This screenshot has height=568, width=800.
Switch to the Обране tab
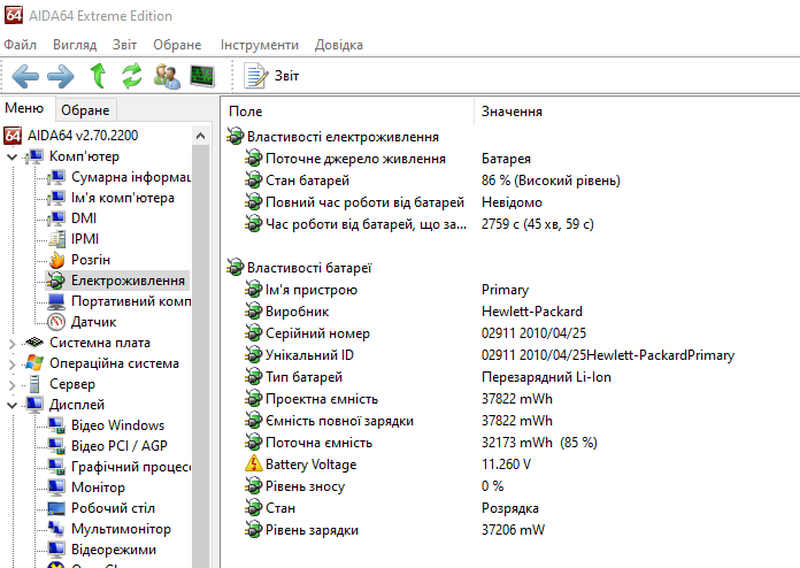[x=85, y=110]
